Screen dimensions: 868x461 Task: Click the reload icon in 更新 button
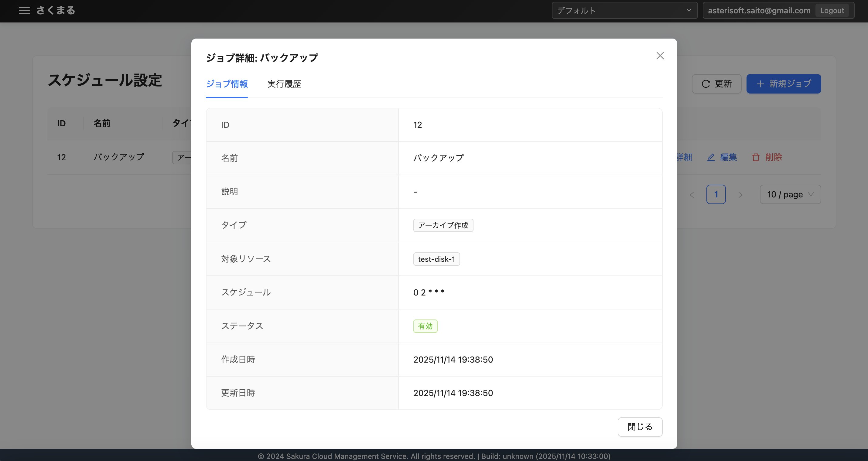706,84
